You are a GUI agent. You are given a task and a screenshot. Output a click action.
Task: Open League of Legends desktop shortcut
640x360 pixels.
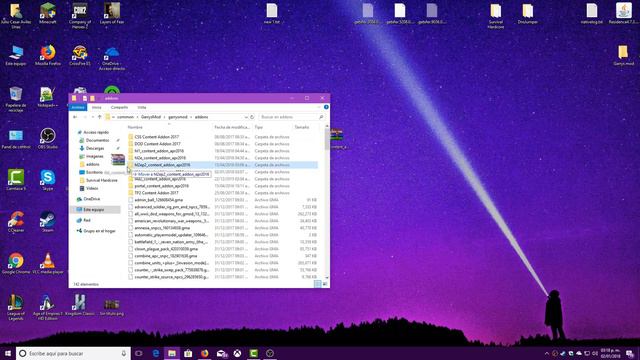pyautogui.click(x=16, y=308)
